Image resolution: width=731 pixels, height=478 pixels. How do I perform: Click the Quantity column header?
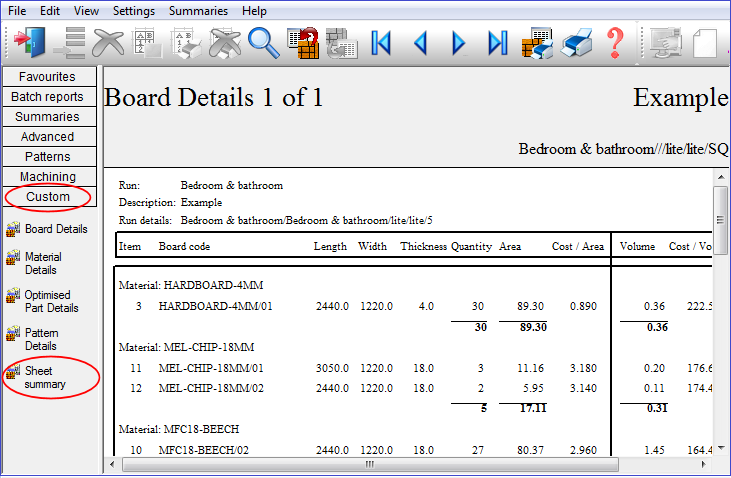point(471,246)
